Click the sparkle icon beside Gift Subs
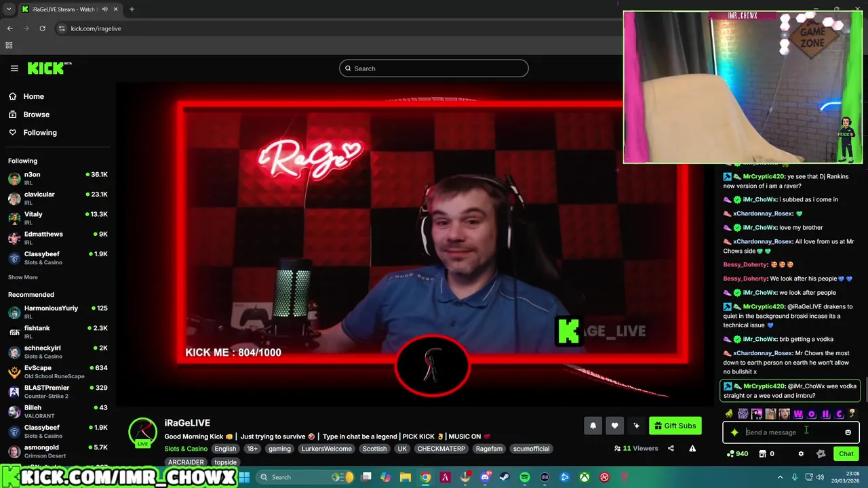The height and width of the screenshot is (488, 868). tap(636, 426)
